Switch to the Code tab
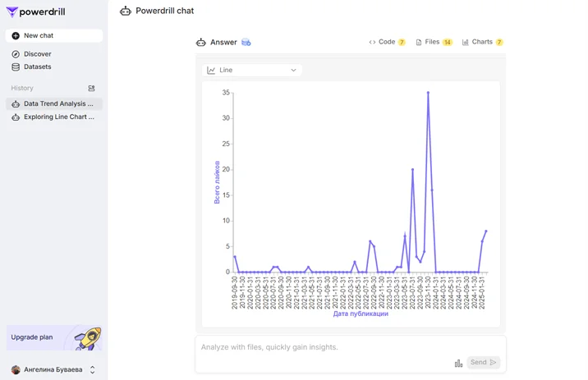The width and height of the screenshot is (588, 380). pyautogui.click(x=386, y=42)
